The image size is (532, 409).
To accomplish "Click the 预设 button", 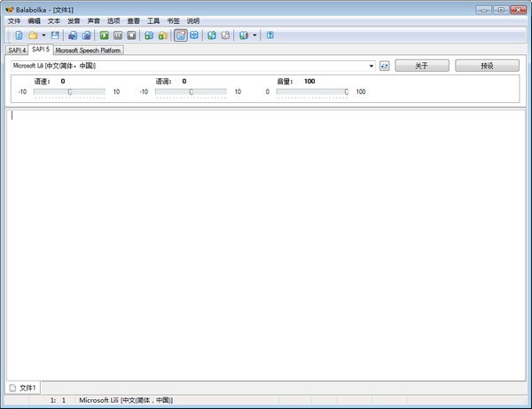I will [x=487, y=66].
